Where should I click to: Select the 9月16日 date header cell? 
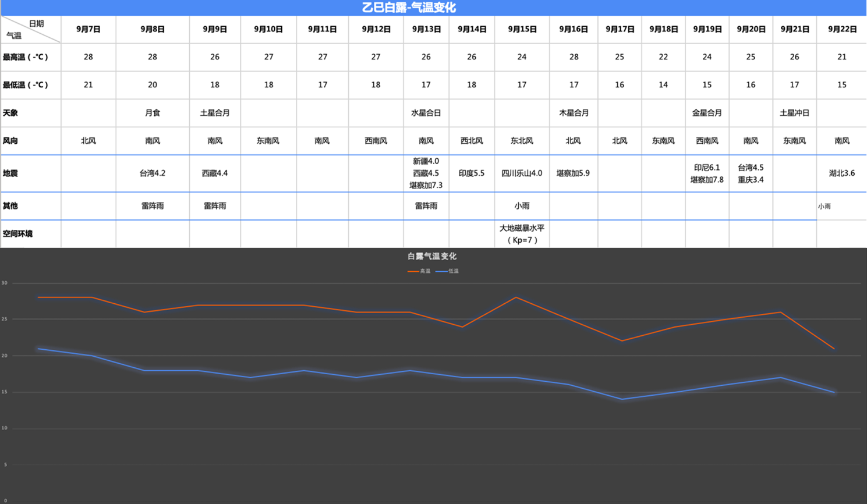tap(574, 29)
